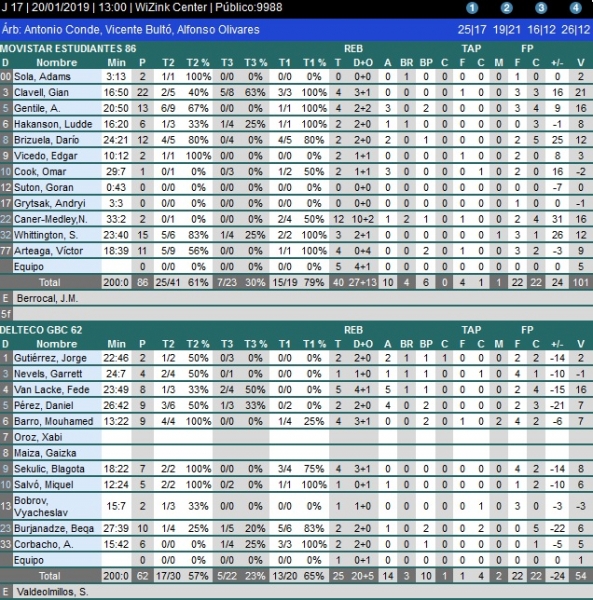Click the MOVISTAR ESTUDIANTES 86 team header
This screenshot has height=600, width=593.
point(68,49)
